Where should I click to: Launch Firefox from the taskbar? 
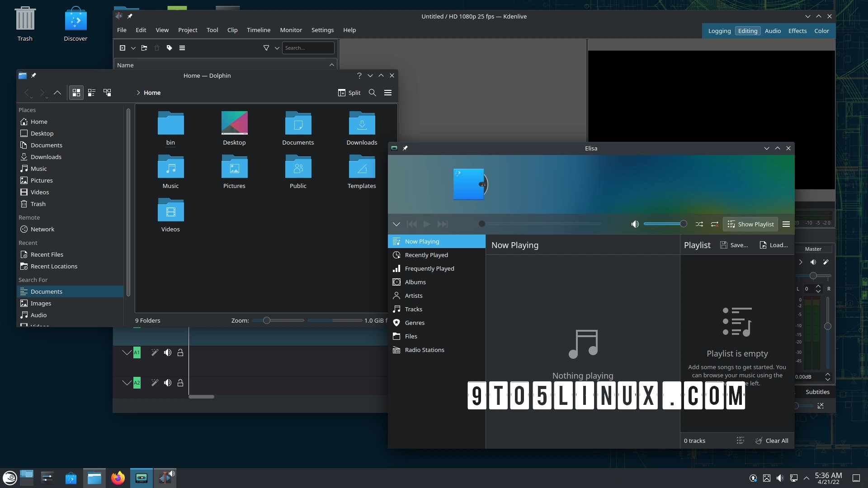(x=118, y=478)
